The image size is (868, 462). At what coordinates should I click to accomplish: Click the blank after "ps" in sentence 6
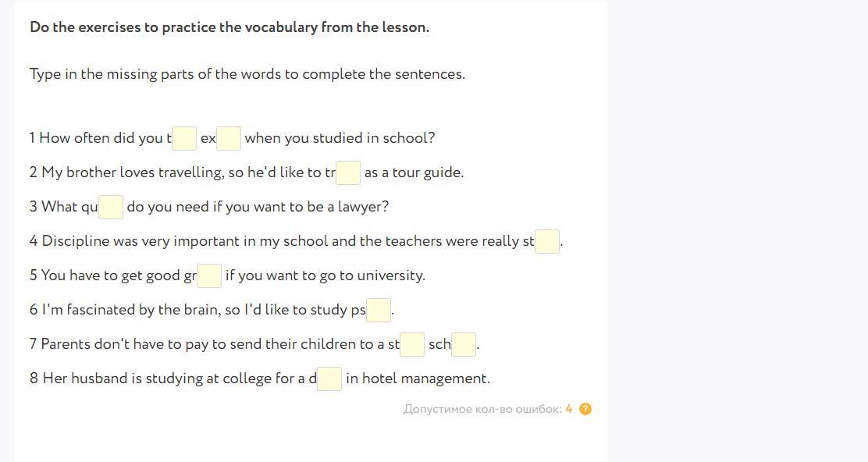[x=379, y=311]
